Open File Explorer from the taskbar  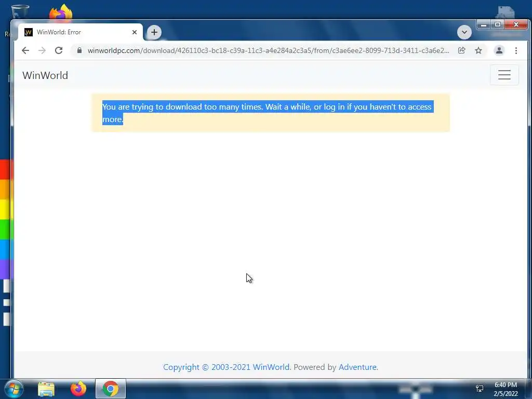coord(46,389)
